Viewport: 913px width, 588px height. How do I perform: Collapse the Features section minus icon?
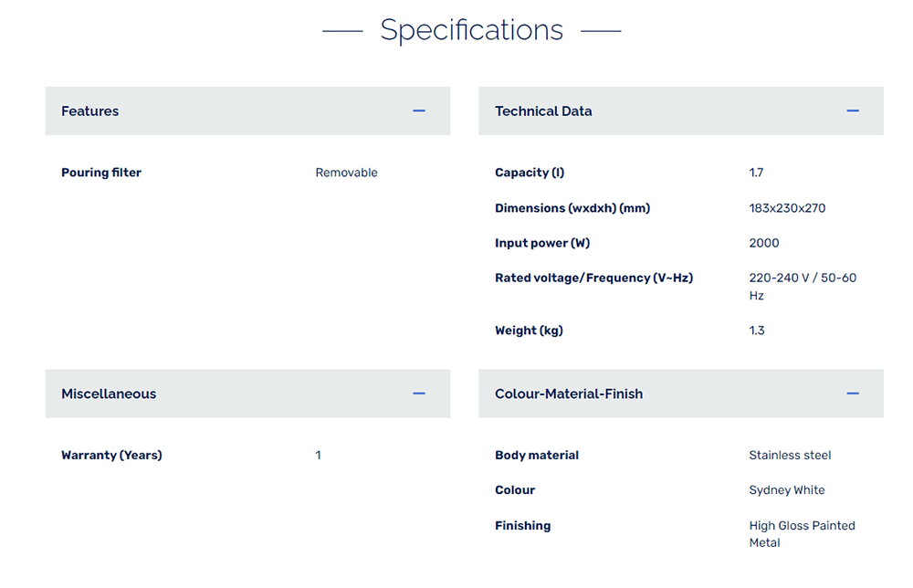[x=419, y=110]
